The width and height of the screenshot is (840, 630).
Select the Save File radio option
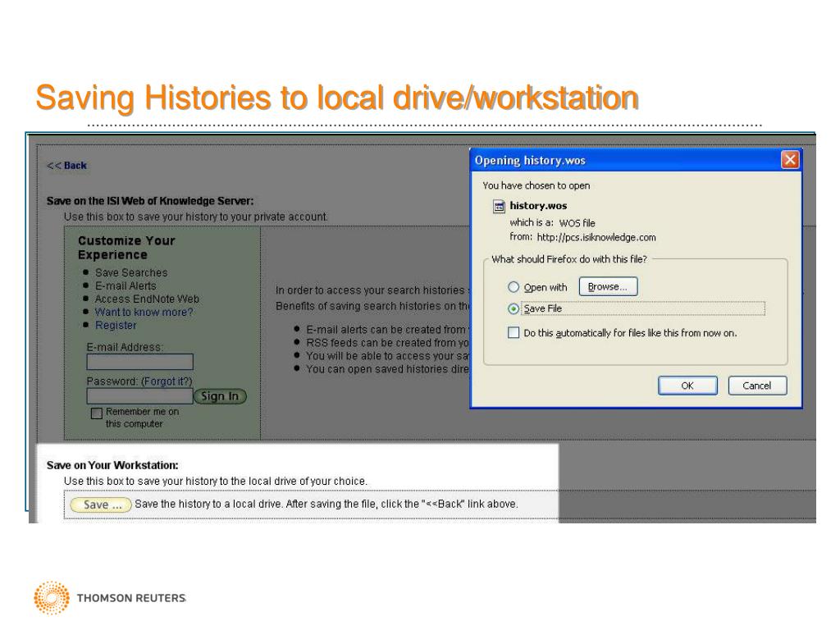[514, 309]
